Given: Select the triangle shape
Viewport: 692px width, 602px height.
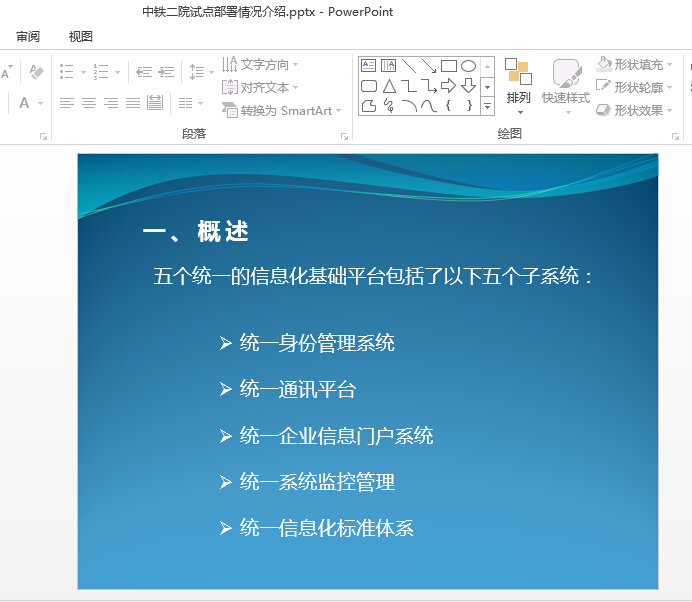Looking at the screenshot, I should point(389,86).
